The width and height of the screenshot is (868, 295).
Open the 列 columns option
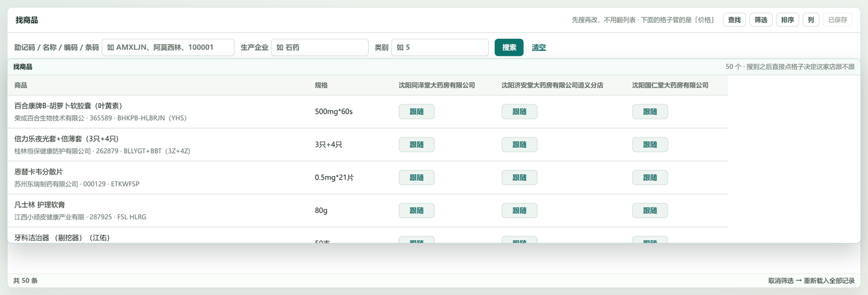(811, 20)
